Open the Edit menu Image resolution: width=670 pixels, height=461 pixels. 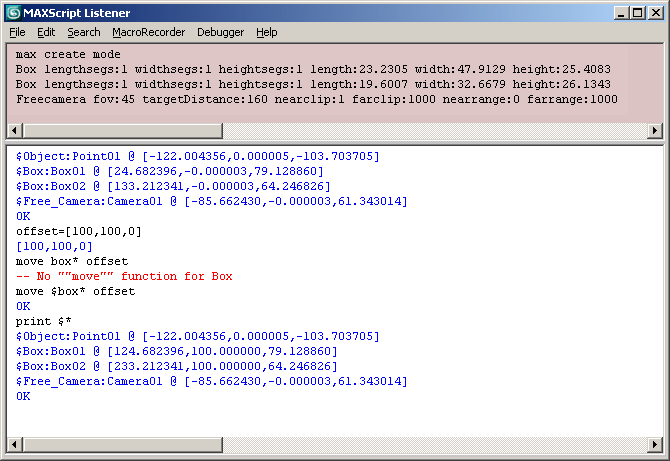[46, 32]
